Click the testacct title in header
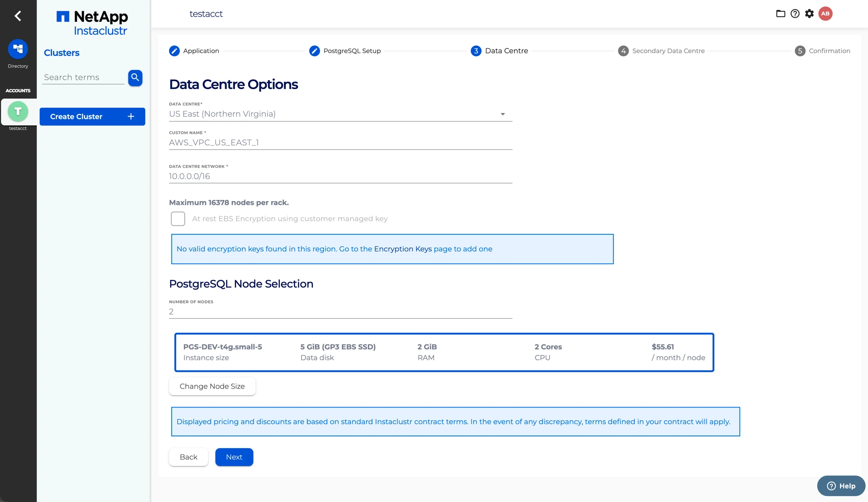 point(206,14)
